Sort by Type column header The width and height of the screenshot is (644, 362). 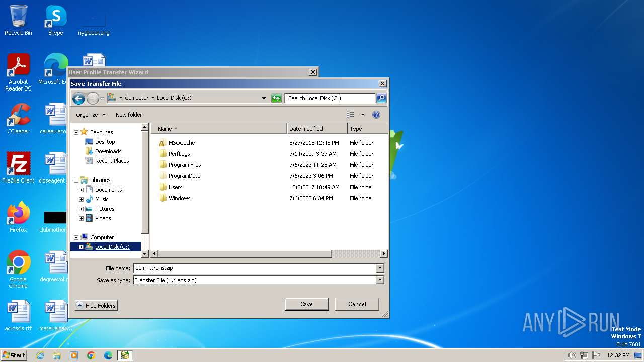tap(368, 129)
